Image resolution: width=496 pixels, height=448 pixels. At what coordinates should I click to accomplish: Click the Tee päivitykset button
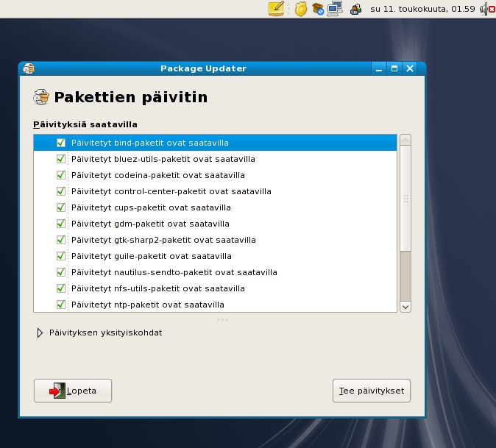tap(371, 391)
